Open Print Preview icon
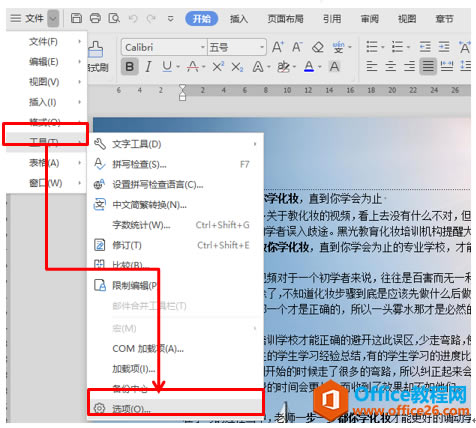The height and width of the screenshot is (428, 476). click(x=114, y=18)
